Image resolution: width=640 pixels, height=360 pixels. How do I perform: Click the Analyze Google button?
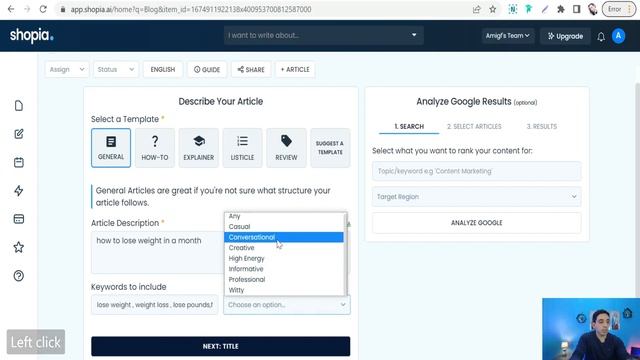pos(476,223)
